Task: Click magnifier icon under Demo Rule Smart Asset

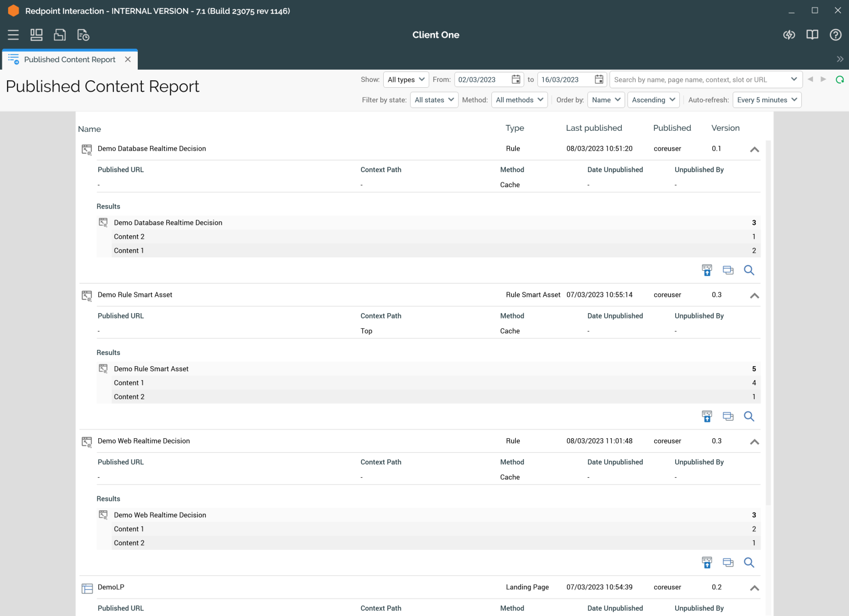Action: pos(749,417)
